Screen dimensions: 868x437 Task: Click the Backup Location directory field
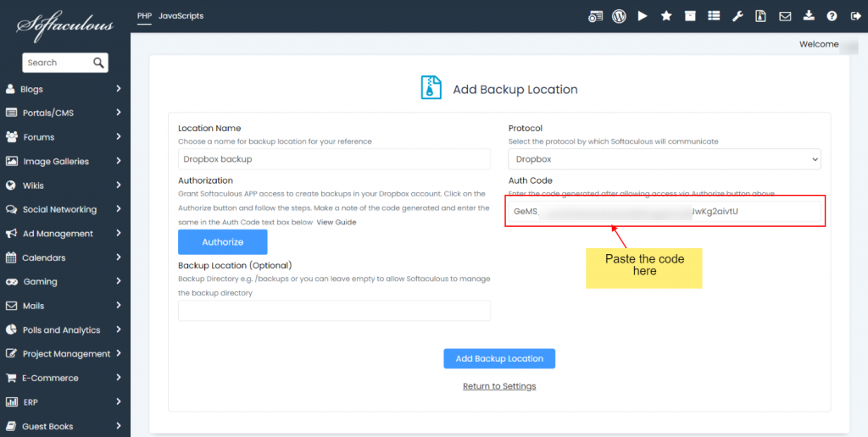(x=334, y=311)
